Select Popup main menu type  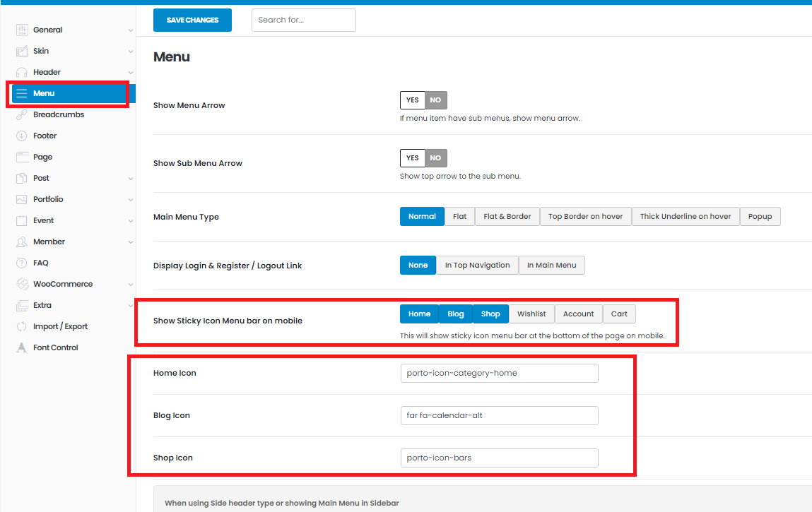click(760, 217)
